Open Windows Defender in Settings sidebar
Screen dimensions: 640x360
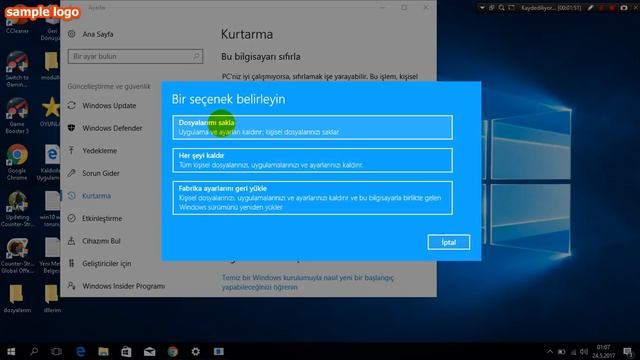click(x=112, y=128)
